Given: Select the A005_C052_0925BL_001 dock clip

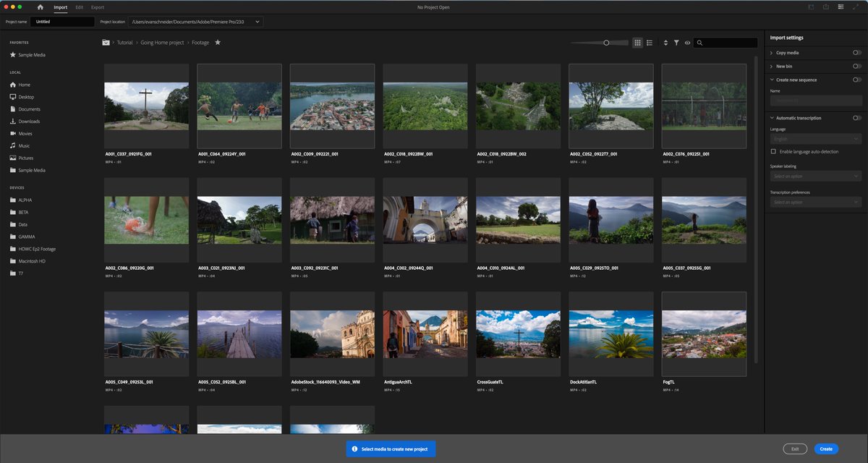Looking at the screenshot, I should point(239,334).
